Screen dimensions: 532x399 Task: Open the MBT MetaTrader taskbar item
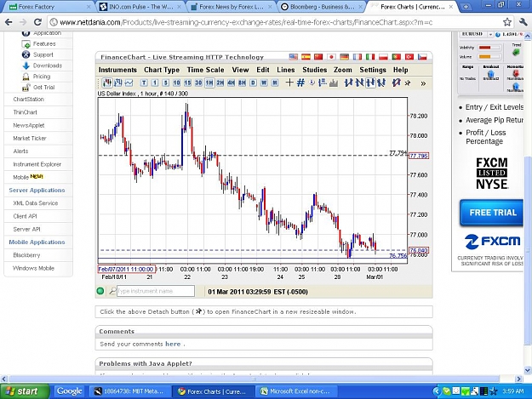click(129, 391)
